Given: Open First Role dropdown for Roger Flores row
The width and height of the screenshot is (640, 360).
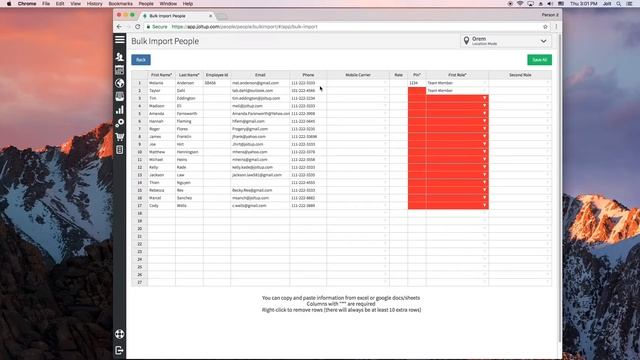Looking at the screenshot, I should pos(484,129).
